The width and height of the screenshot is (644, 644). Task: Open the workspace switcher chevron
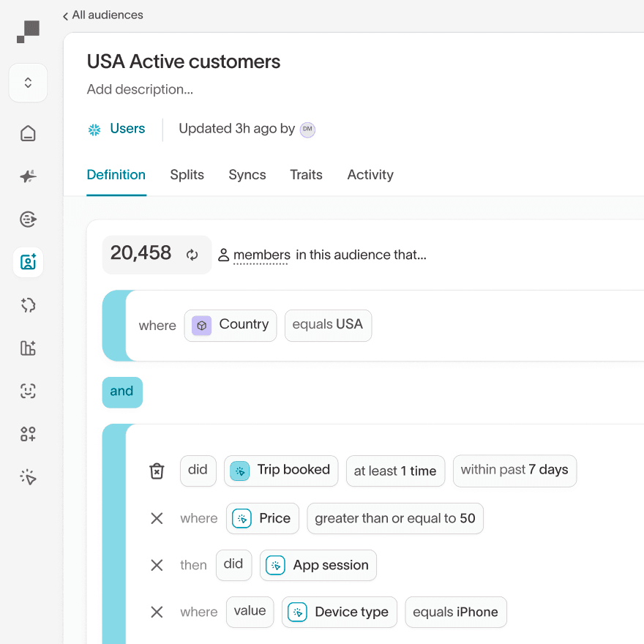[28, 83]
